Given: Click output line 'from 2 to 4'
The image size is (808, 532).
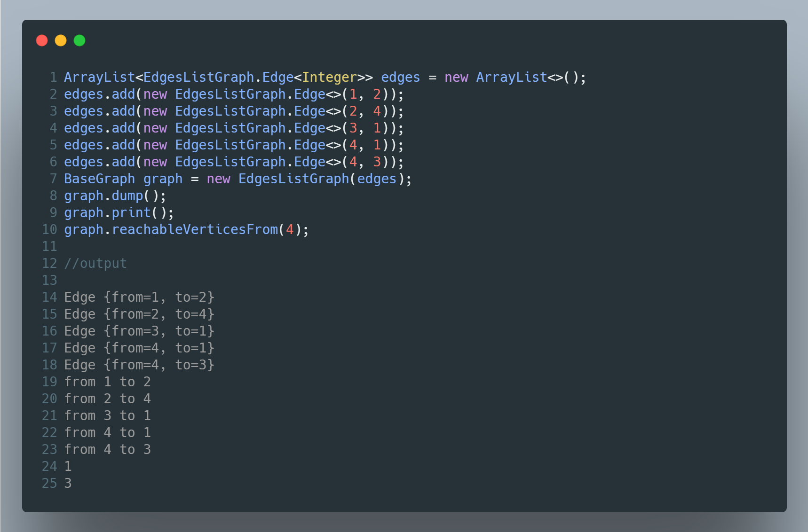Looking at the screenshot, I should click(108, 399).
